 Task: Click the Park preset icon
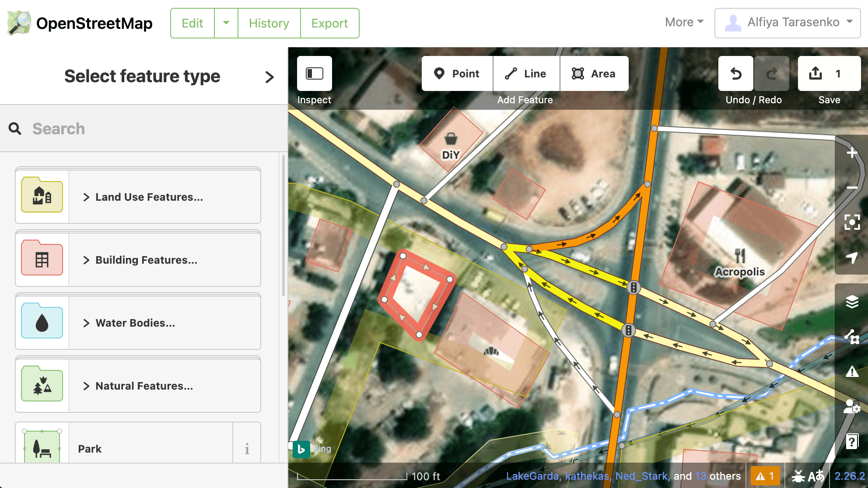pyautogui.click(x=42, y=447)
